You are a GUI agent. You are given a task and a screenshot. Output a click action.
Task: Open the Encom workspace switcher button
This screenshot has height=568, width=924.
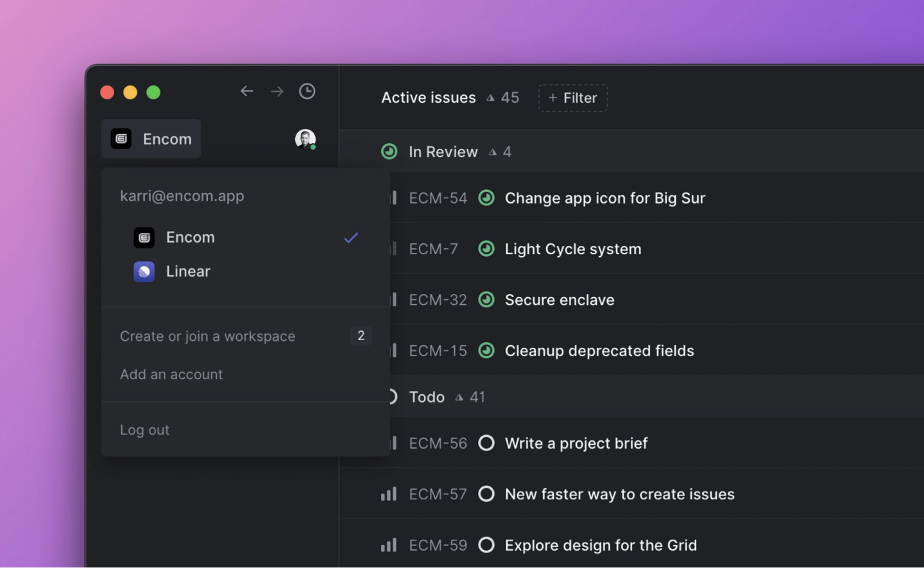coord(151,139)
